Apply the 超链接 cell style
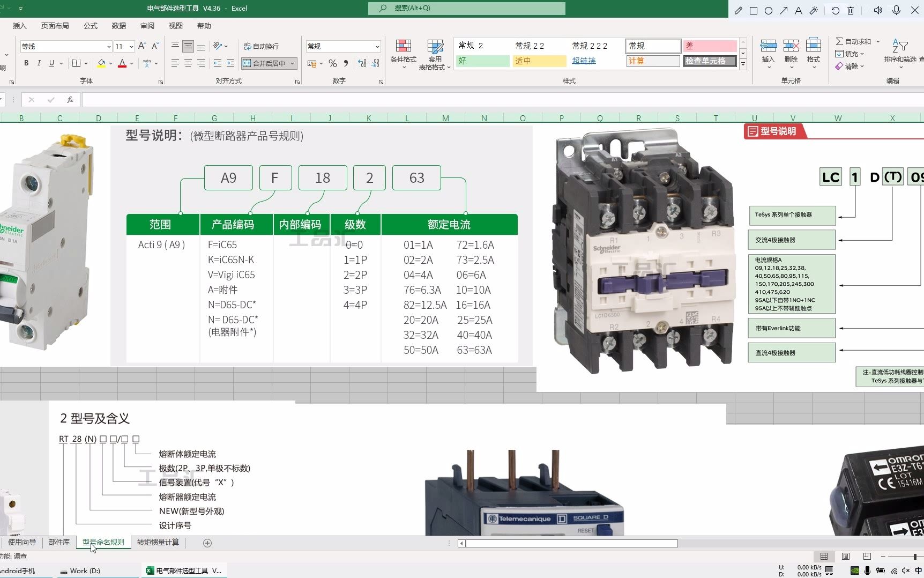Viewport: 924px width, 578px height. tap(596, 61)
